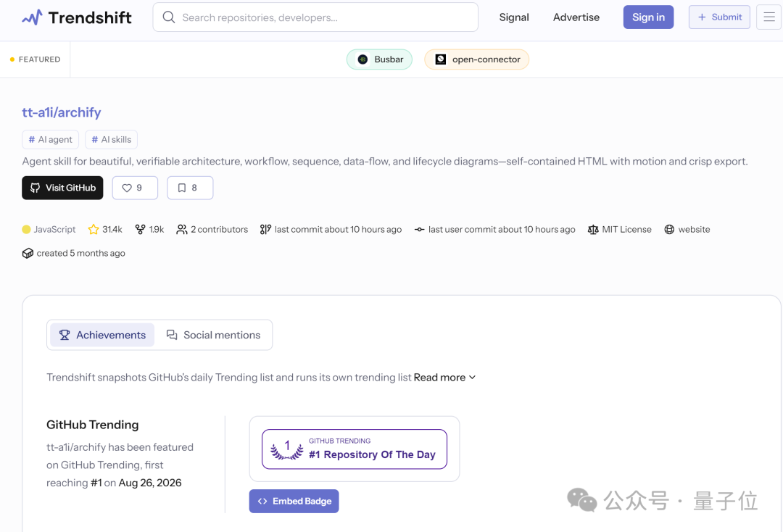Open the Visit GitHub button
783x532 pixels.
coord(62,188)
